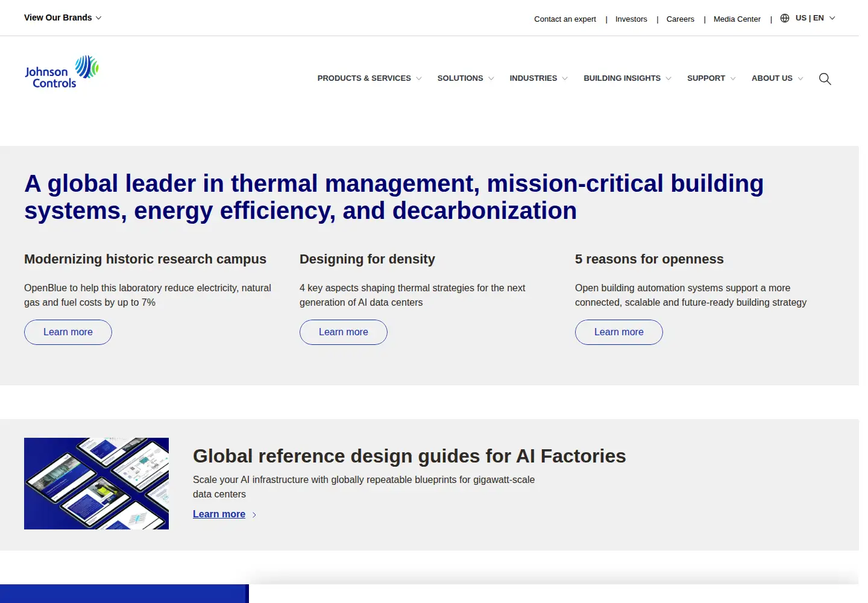The image size is (868, 603).
Task: Click the AI Factories design guides thumbnail
Action: tap(96, 484)
